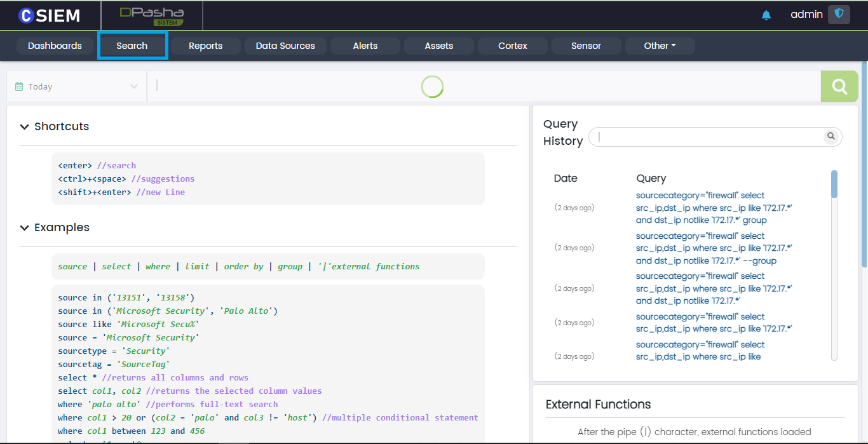This screenshot has width=868, height=444.
Task: Focus the Query History search field
Action: tap(709, 137)
